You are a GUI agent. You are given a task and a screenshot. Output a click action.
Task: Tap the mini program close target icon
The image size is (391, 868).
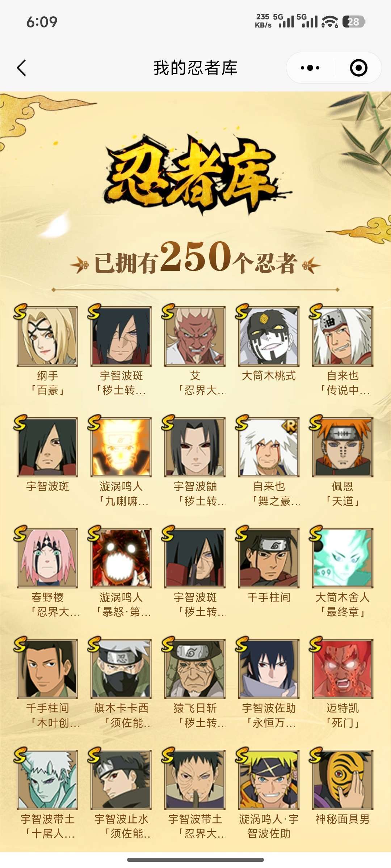click(x=358, y=68)
